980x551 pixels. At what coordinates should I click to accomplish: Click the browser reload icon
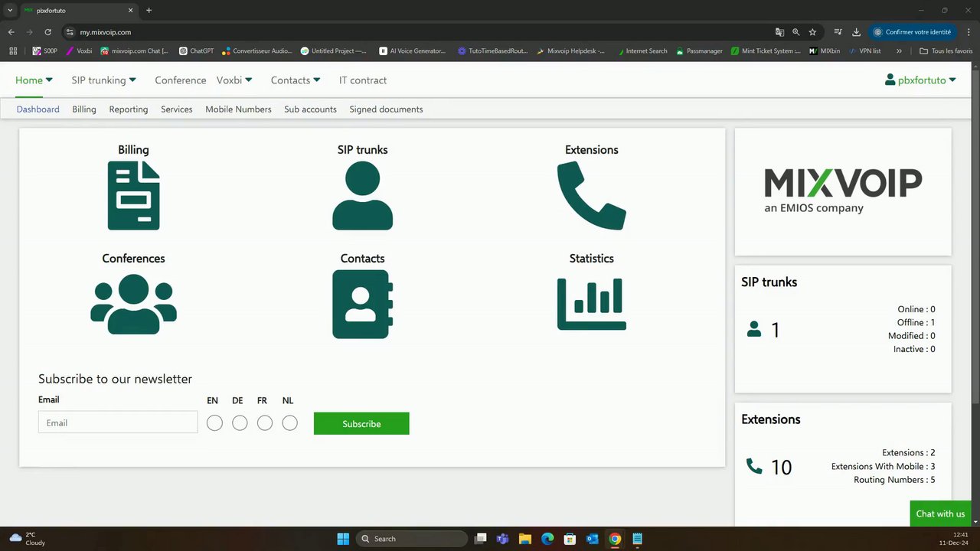point(47,32)
